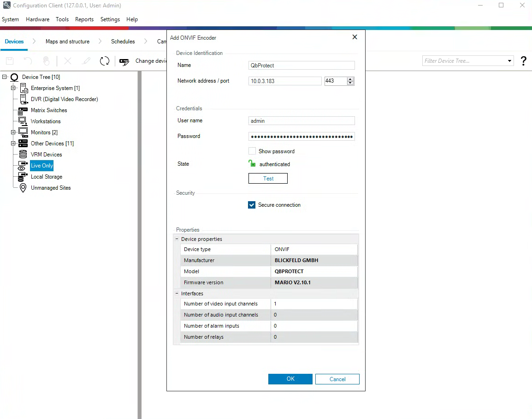532x419 pixels.
Task: Click the User name input field
Action: (301, 121)
